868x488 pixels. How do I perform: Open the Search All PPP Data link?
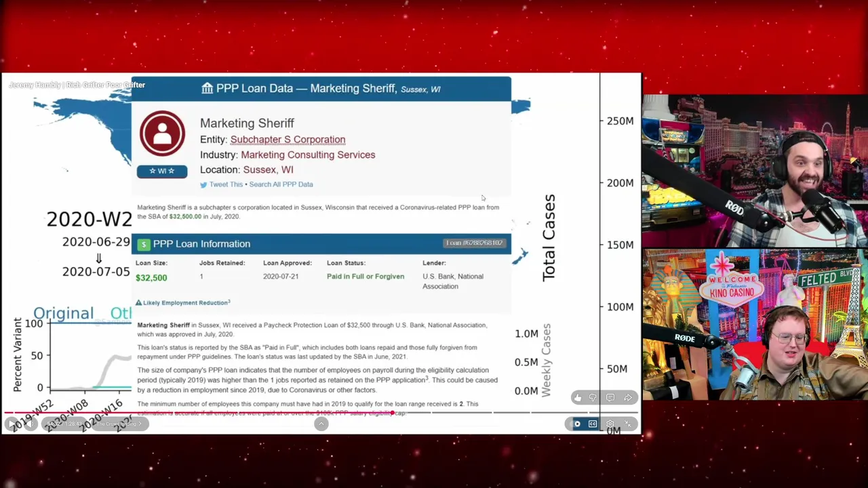click(281, 184)
